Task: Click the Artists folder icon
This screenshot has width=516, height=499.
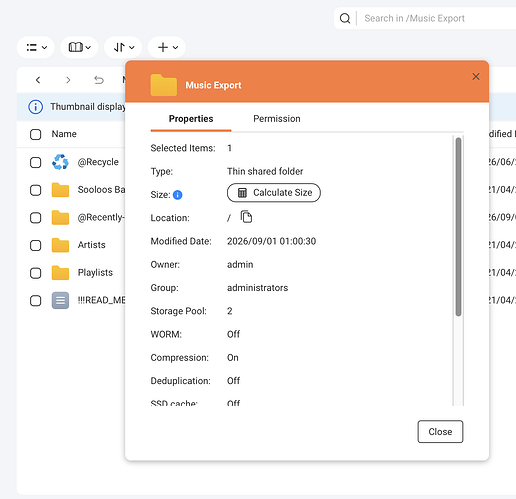Action: (60, 245)
